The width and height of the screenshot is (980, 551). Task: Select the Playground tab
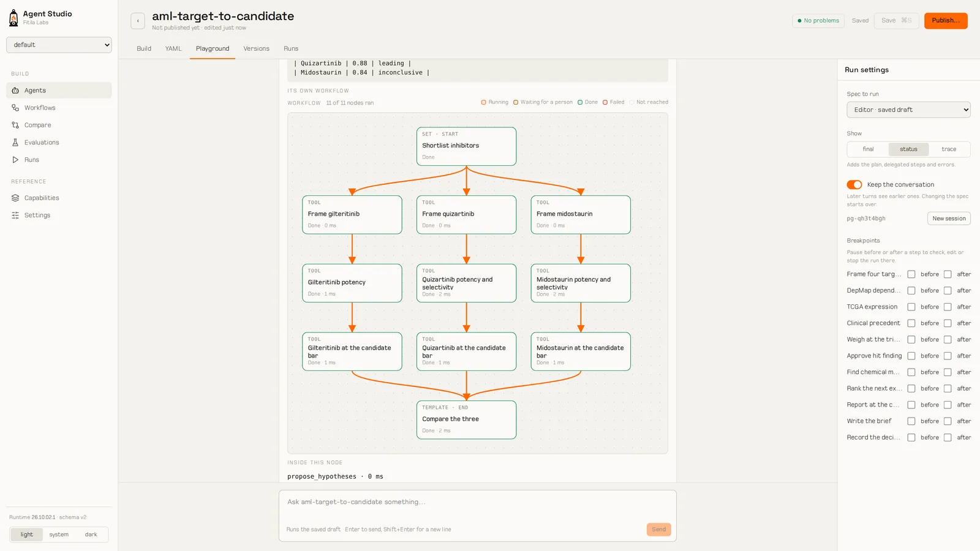tap(213, 49)
